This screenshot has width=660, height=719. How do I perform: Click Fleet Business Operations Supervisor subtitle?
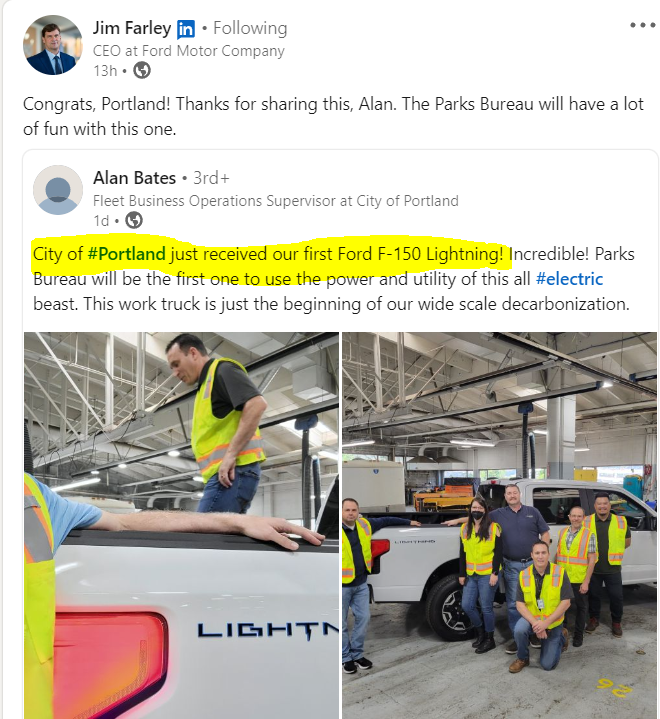click(276, 201)
